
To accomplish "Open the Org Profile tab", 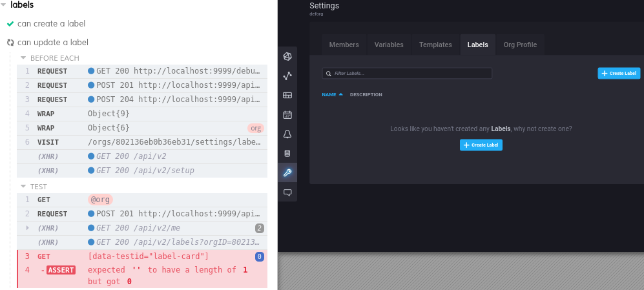I will [520, 45].
